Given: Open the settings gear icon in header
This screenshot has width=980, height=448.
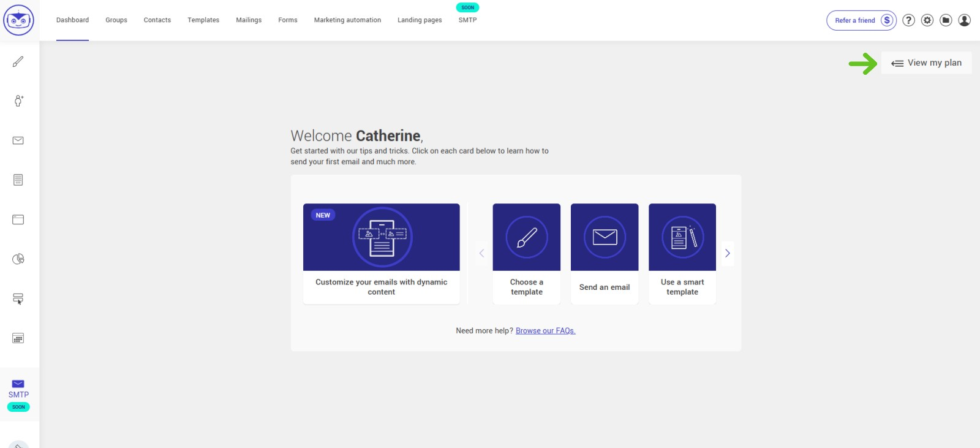Looking at the screenshot, I should point(927,20).
